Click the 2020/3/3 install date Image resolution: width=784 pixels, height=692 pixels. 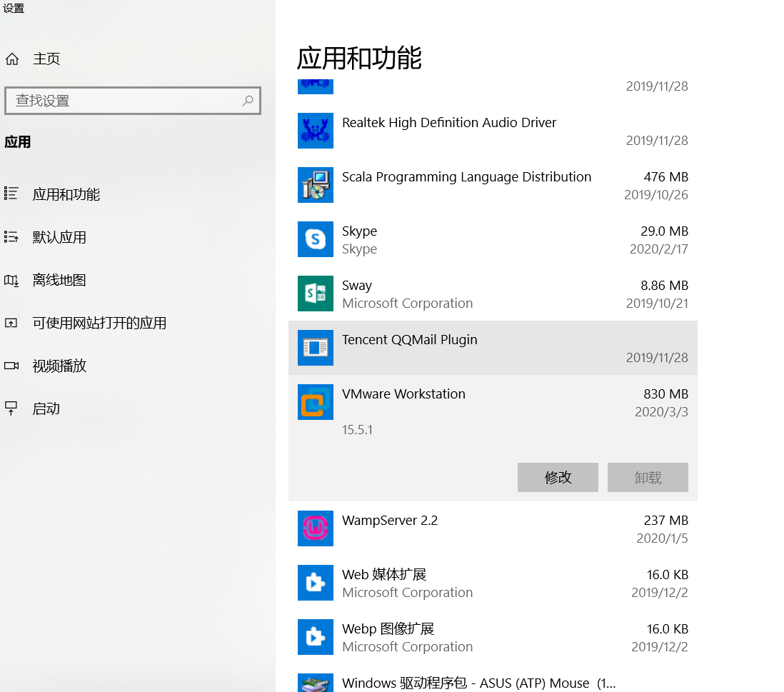pos(661,412)
